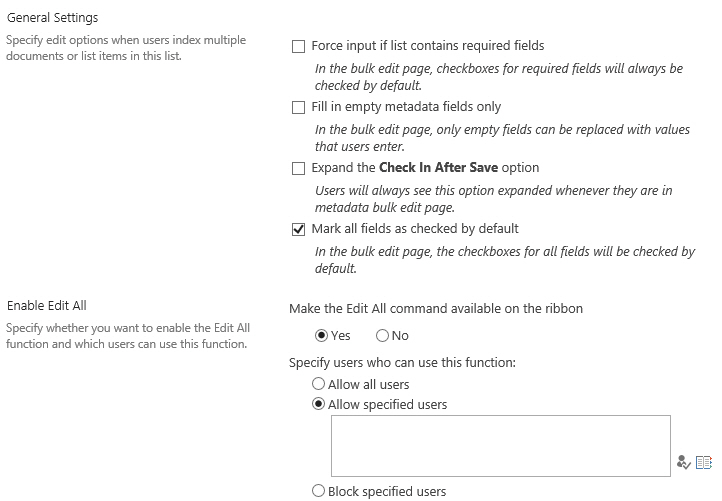722x501 pixels.
Task: Click the Enable Edit All section heading
Action: (47, 305)
